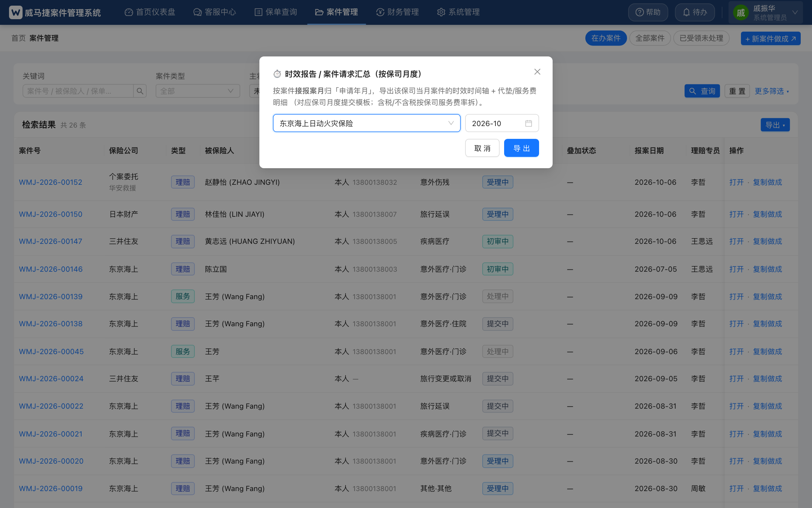Screen dimensions: 812x508
Task: Open the results 导出 dropdown button
Action: pyautogui.click(x=775, y=125)
